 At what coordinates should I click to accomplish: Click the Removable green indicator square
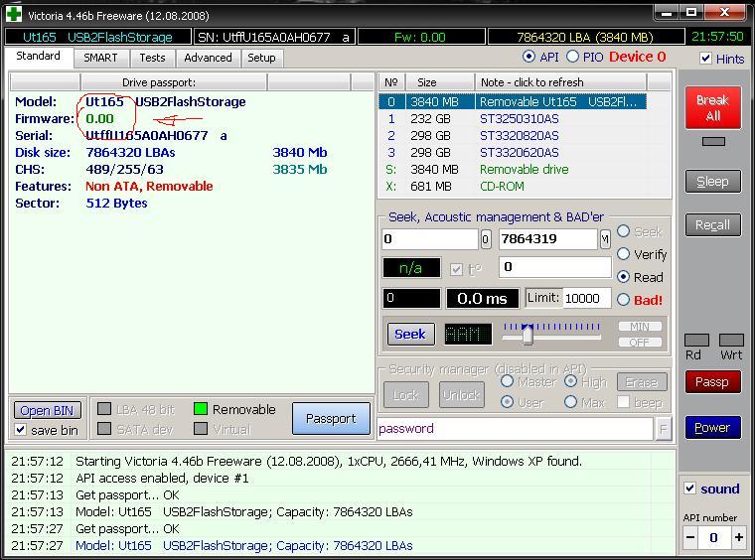click(x=201, y=409)
